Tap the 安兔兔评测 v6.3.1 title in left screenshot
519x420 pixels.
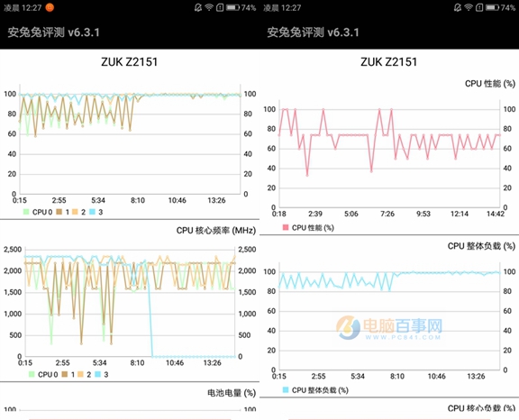54,32
